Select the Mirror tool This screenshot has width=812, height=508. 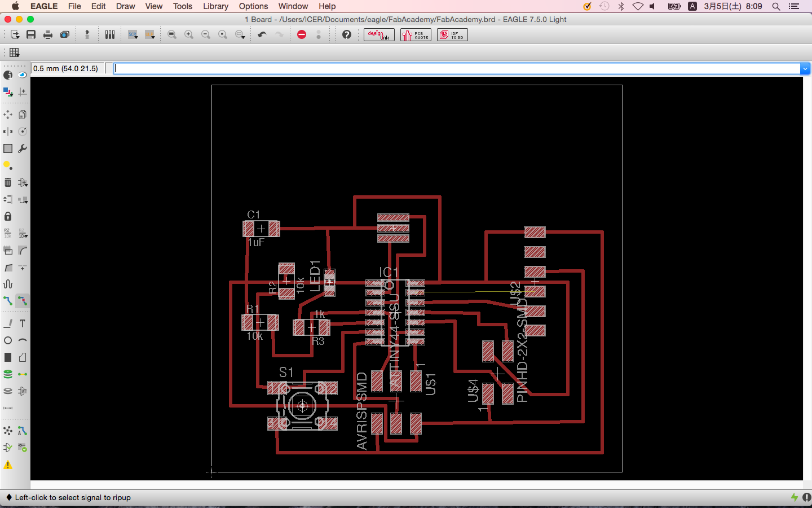click(x=8, y=132)
